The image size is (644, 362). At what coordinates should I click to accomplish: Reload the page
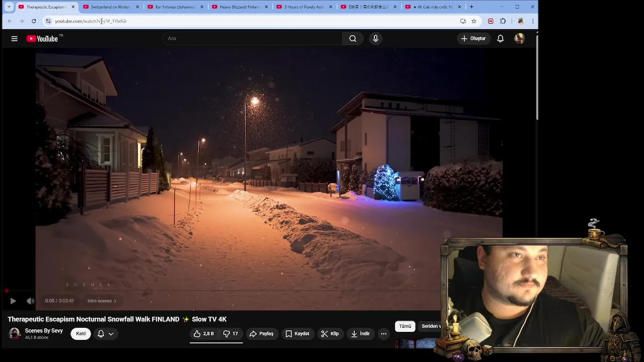click(x=34, y=21)
